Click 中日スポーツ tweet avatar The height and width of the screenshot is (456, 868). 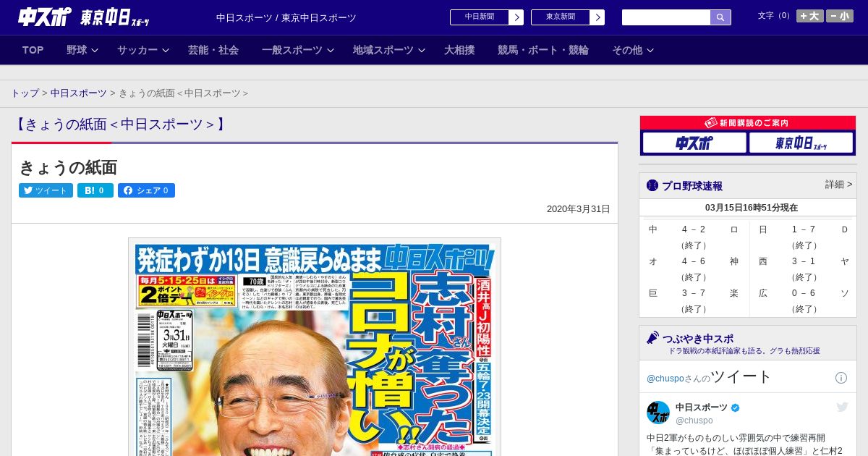[x=658, y=413]
